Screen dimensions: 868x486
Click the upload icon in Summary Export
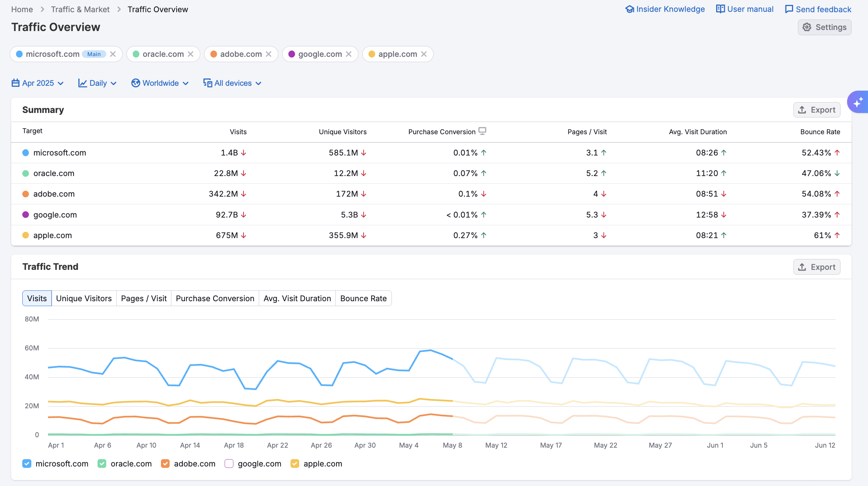802,110
